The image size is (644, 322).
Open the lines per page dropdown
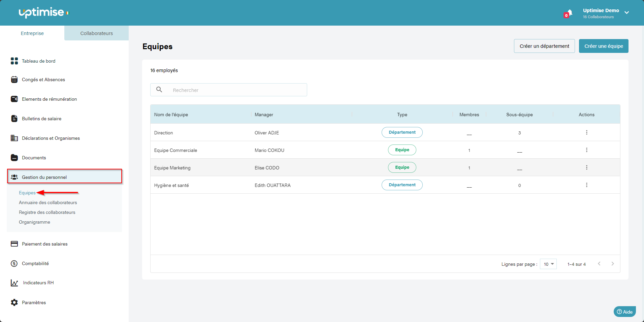click(x=548, y=264)
